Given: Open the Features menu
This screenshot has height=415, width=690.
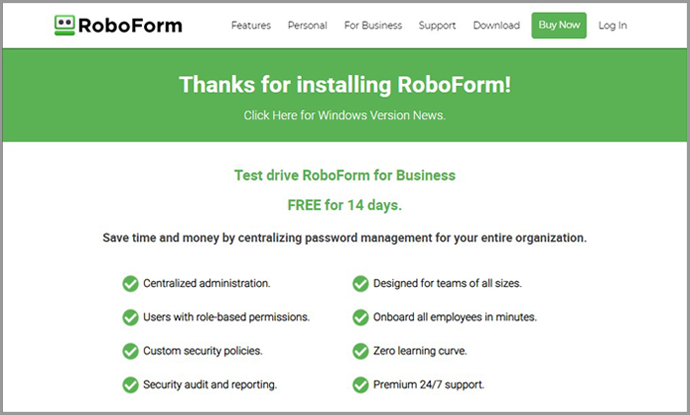Looking at the screenshot, I should coord(251,26).
